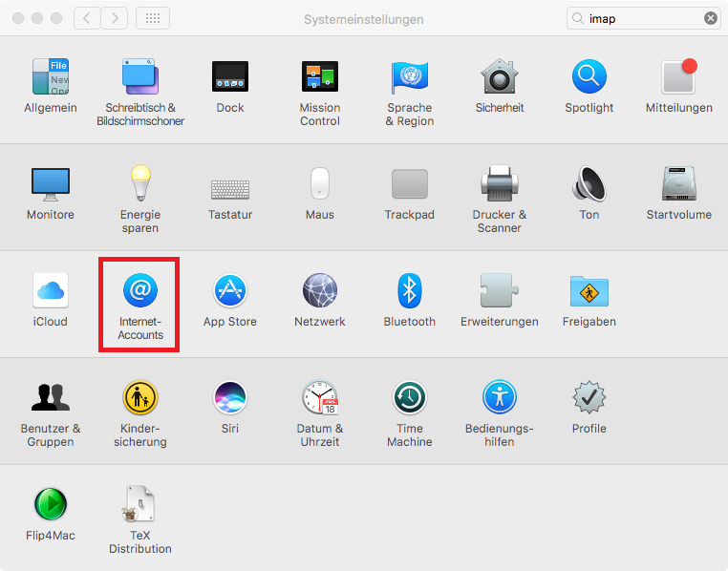728x571 pixels.
Task: Open the Allgemein settings pane
Action: pyautogui.click(x=51, y=76)
